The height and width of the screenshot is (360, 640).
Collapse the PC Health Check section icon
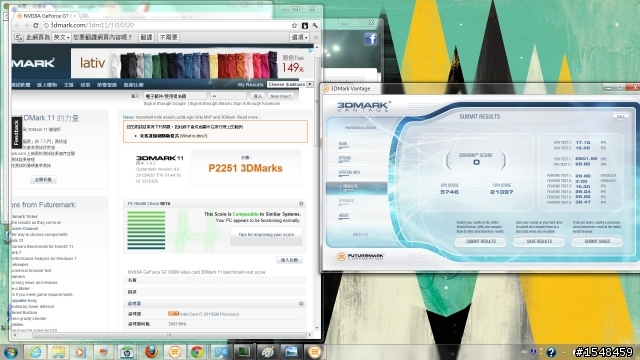(x=301, y=204)
